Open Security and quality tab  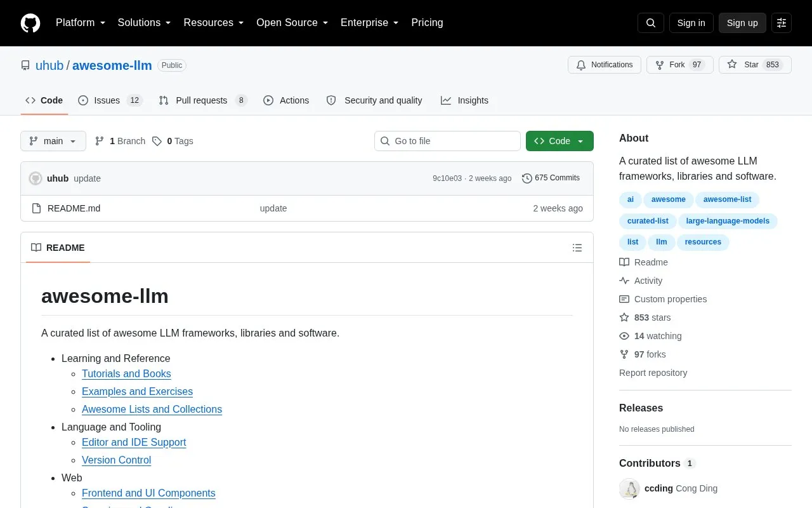[374, 100]
